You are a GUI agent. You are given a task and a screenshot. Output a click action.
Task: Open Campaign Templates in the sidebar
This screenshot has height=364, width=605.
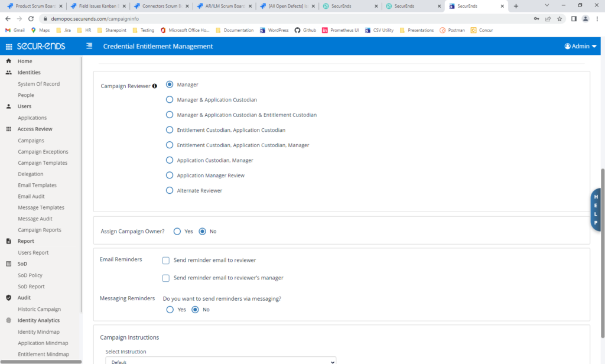point(43,163)
